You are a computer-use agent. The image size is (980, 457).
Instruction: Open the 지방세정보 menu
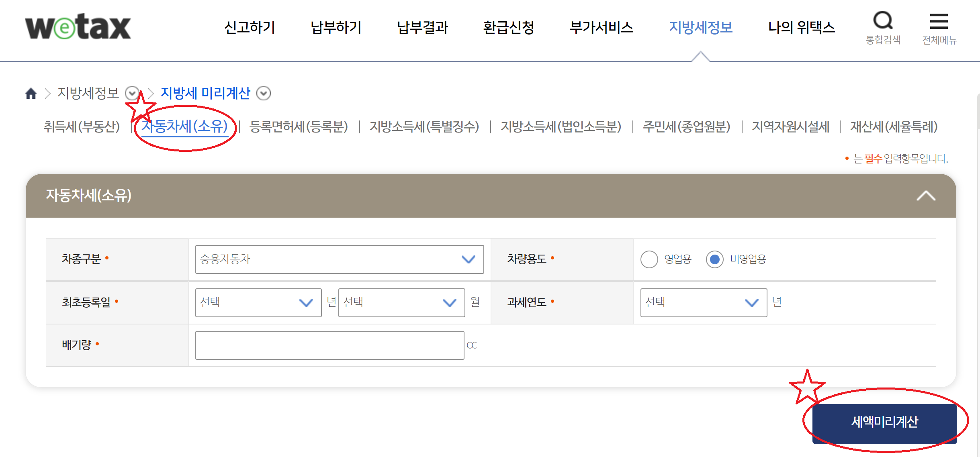(x=701, y=27)
